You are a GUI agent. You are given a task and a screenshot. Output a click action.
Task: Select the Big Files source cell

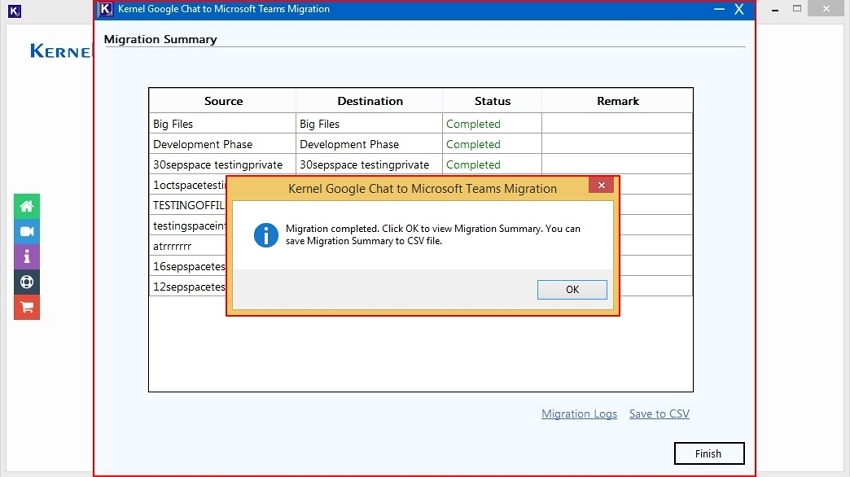click(x=223, y=124)
